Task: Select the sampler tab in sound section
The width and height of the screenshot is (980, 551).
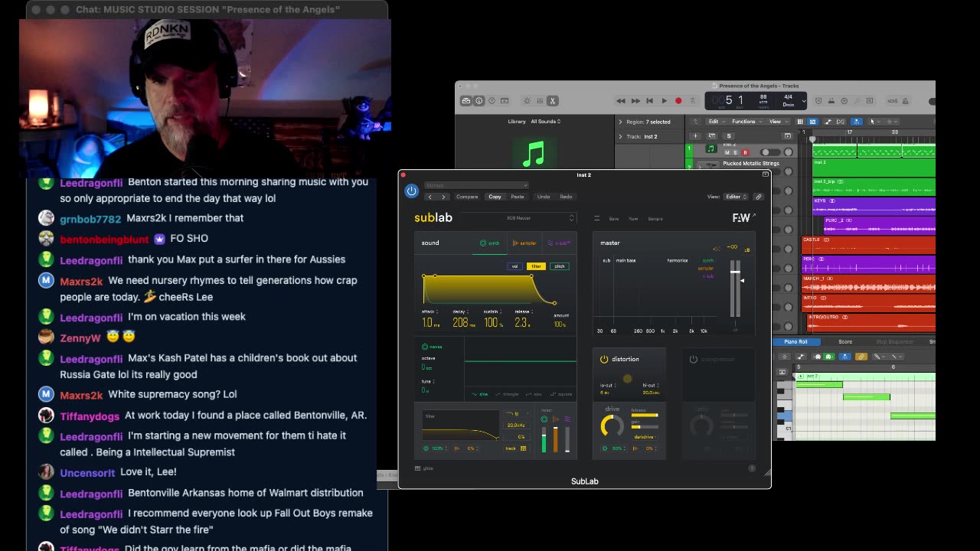Action: click(x=524, y=243)
